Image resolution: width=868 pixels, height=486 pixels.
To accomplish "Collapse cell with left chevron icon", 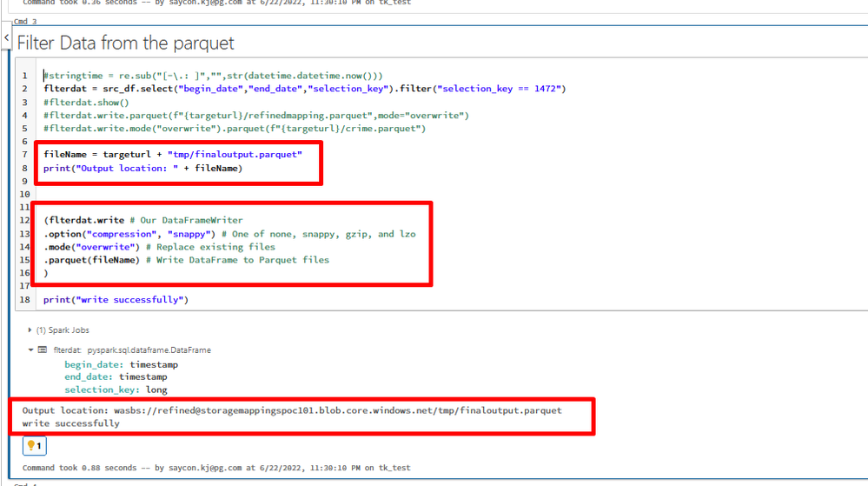I will [7, 39].
